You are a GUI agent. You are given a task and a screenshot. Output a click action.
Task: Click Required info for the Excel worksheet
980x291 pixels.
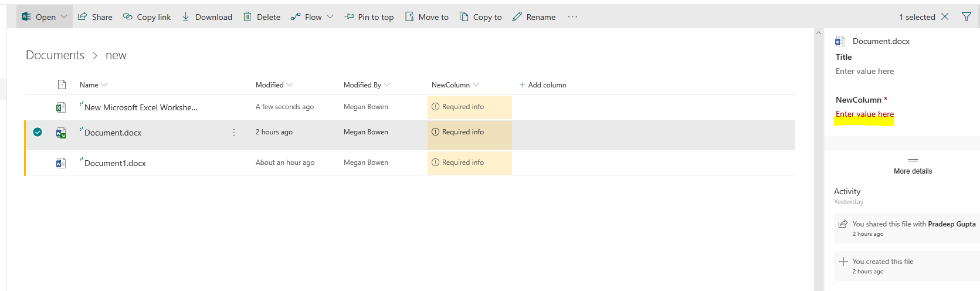470,107
